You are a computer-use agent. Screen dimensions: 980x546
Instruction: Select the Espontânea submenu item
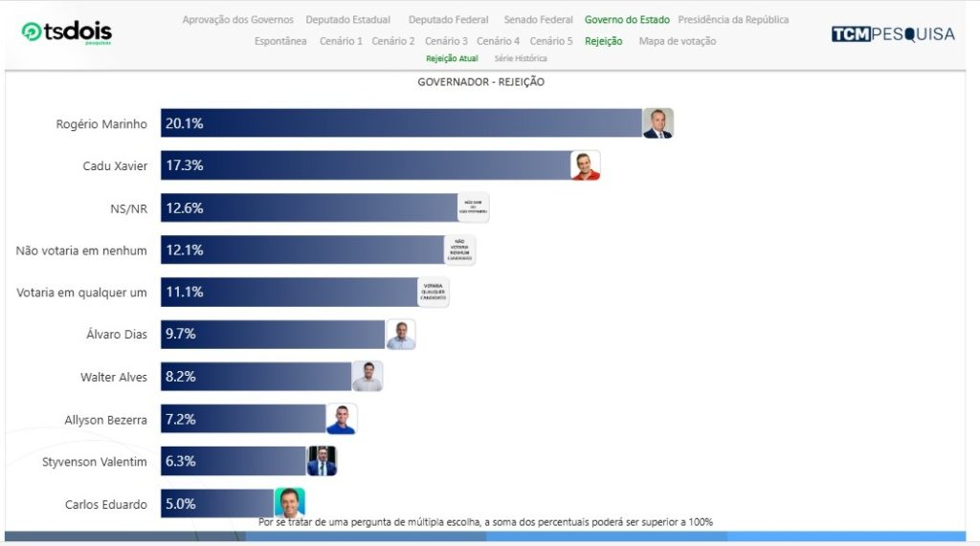(280, 41)
